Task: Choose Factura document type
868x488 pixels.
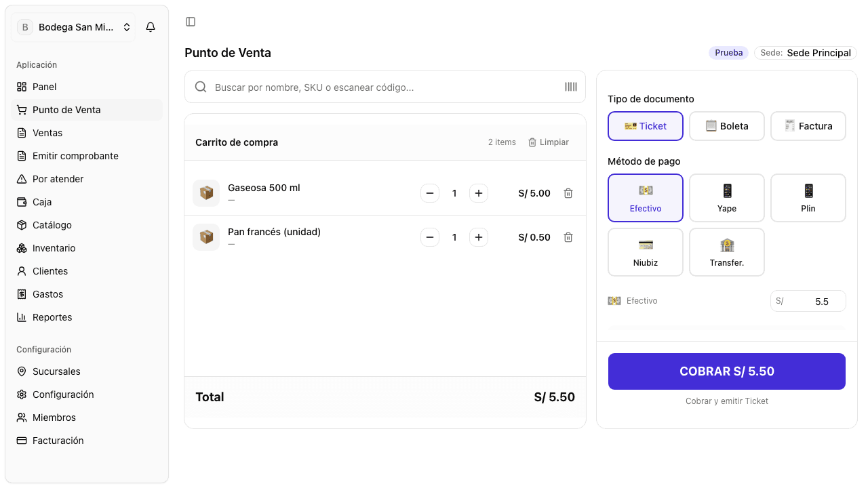Action: [808, 126]
